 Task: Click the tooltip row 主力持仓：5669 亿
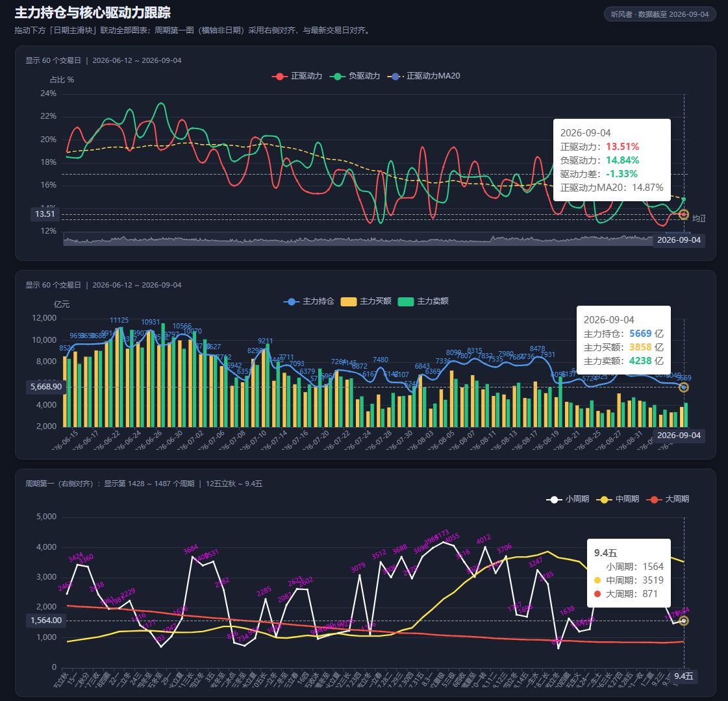623,334
